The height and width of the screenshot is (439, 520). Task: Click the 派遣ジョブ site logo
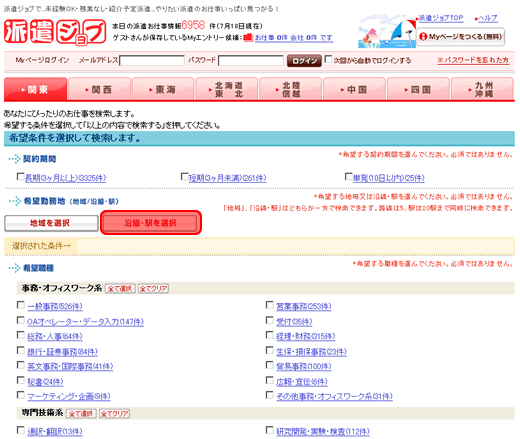55,32
